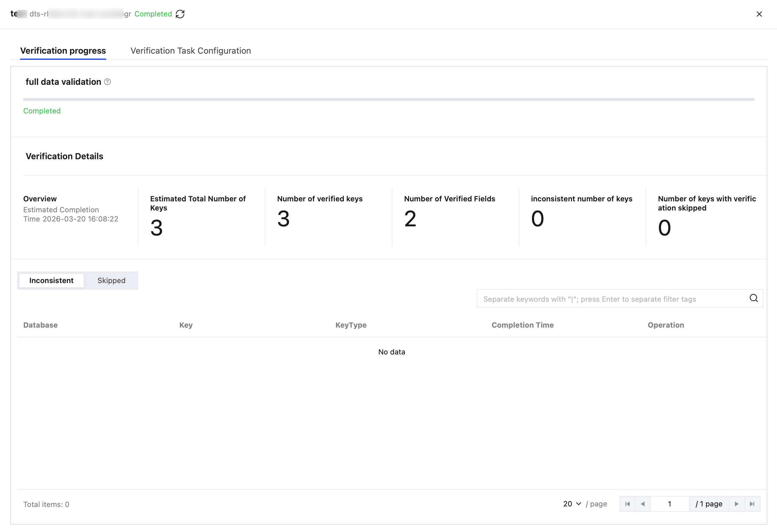Click the help icon beside full data validation
Viewport: 777px width, 532px height.
click(107, 82)
